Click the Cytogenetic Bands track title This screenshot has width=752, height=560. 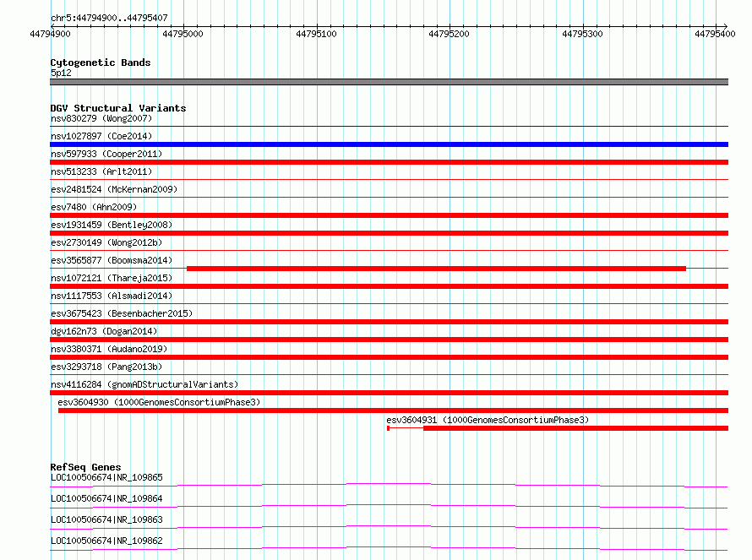point(101,63)
